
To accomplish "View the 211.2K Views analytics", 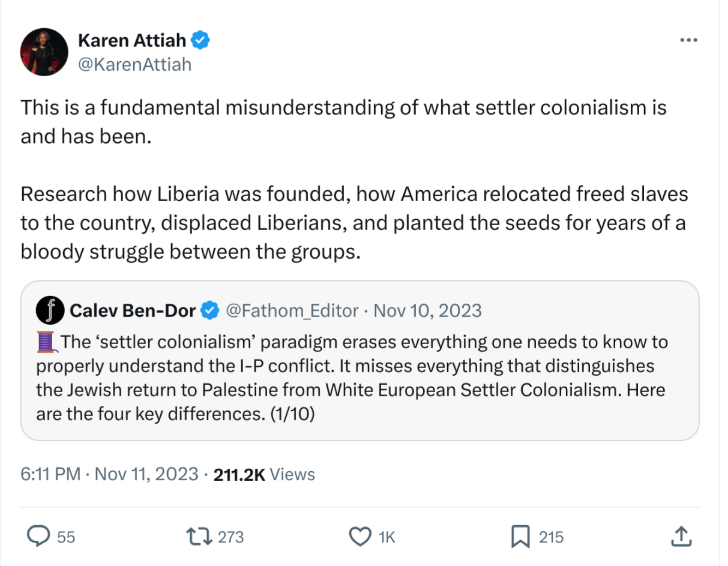I will pyautogui.click(x=264, y=474).
